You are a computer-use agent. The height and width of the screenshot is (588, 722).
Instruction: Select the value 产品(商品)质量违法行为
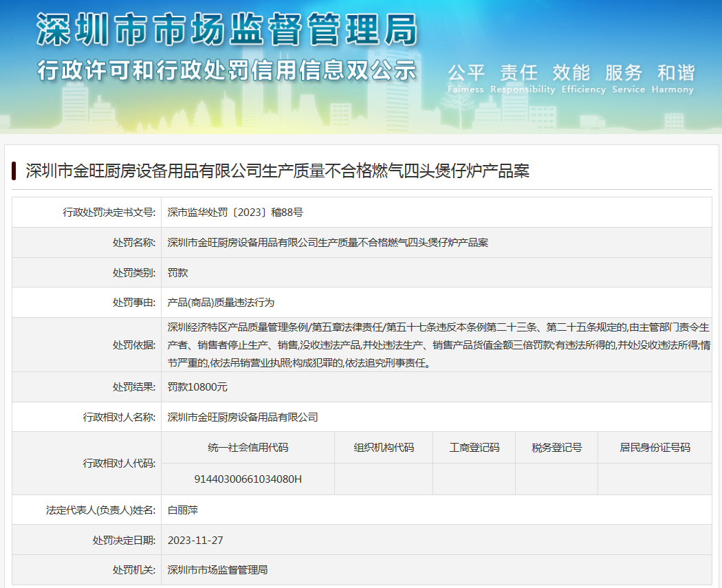pyautogui.click(x=221, y=303)
